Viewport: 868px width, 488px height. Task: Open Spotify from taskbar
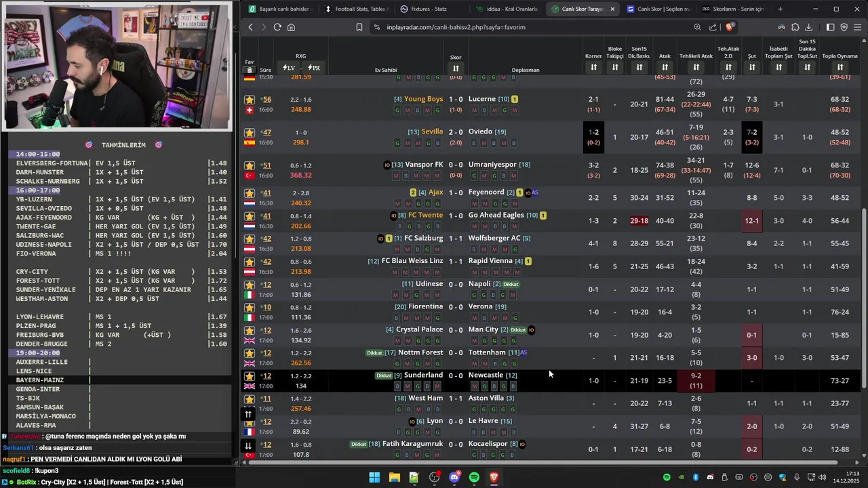coord(474,477)
